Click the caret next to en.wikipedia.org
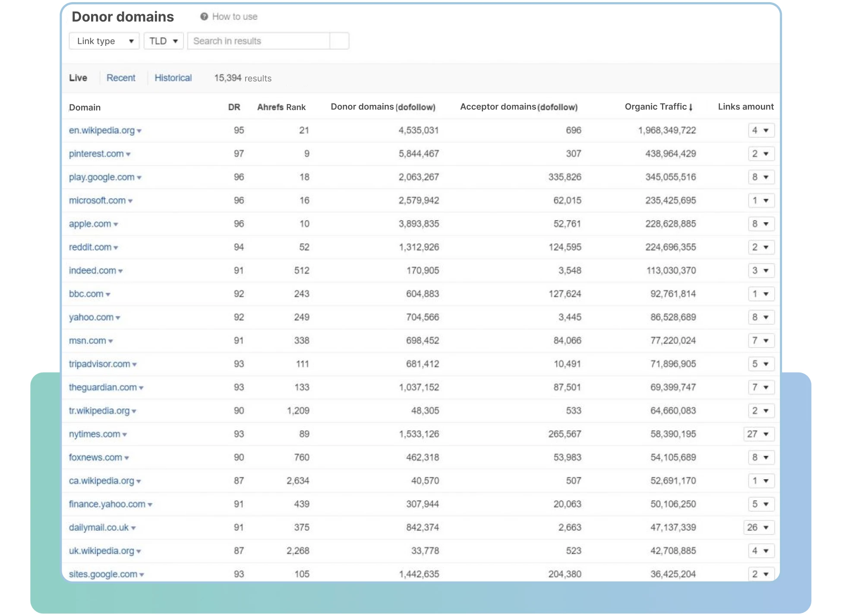 [139, 131]
